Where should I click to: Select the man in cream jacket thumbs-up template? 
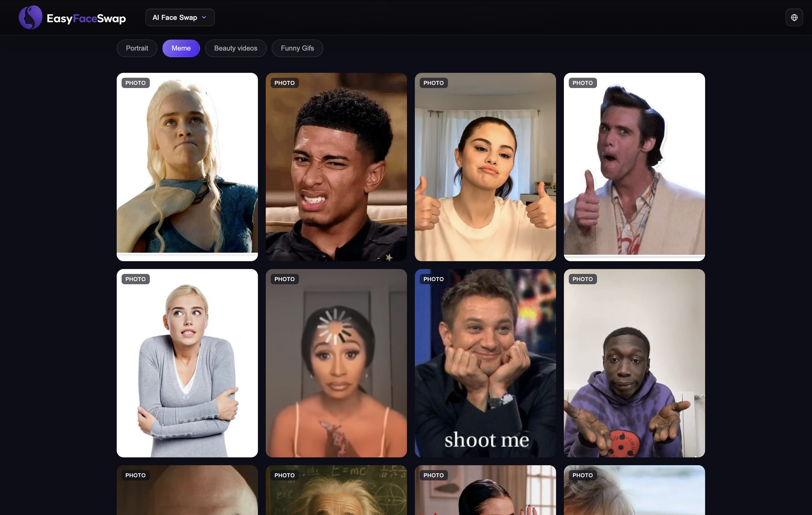click(634, 167)
